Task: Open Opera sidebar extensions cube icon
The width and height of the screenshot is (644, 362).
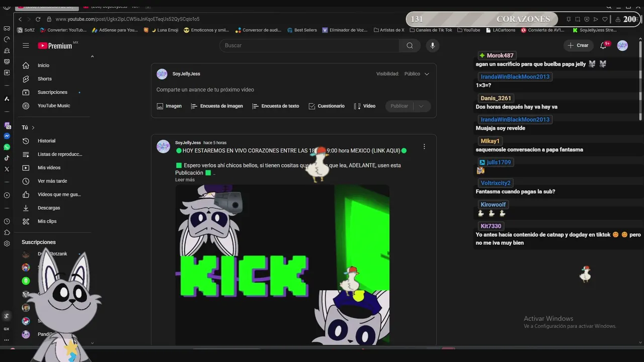Action: pos(7,232)
